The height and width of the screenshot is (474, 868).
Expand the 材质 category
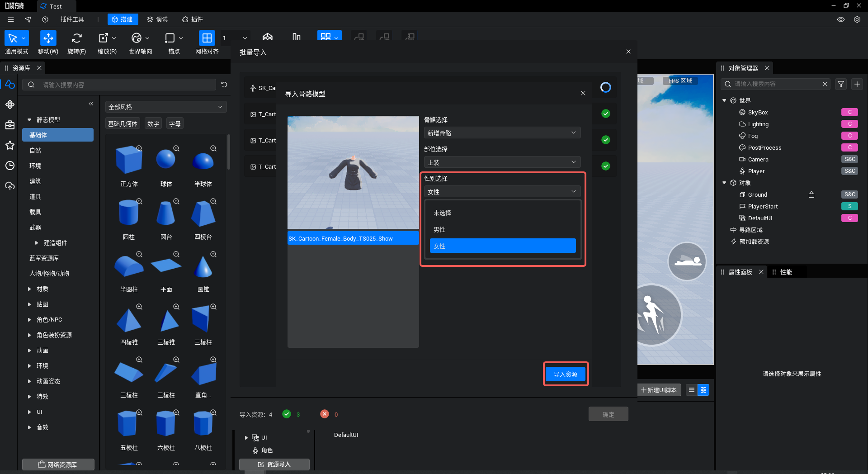pos(29,289)
